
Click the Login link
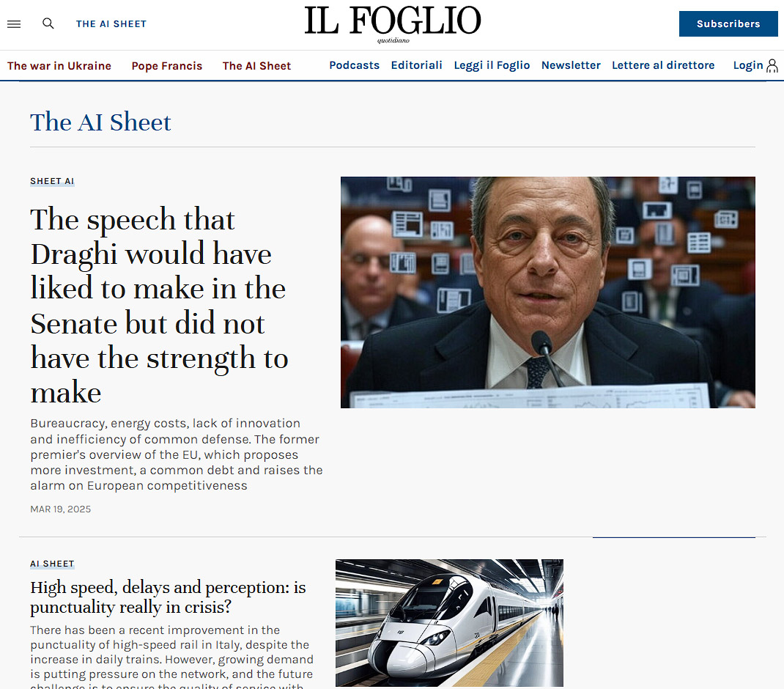click(x=747, y=65)
